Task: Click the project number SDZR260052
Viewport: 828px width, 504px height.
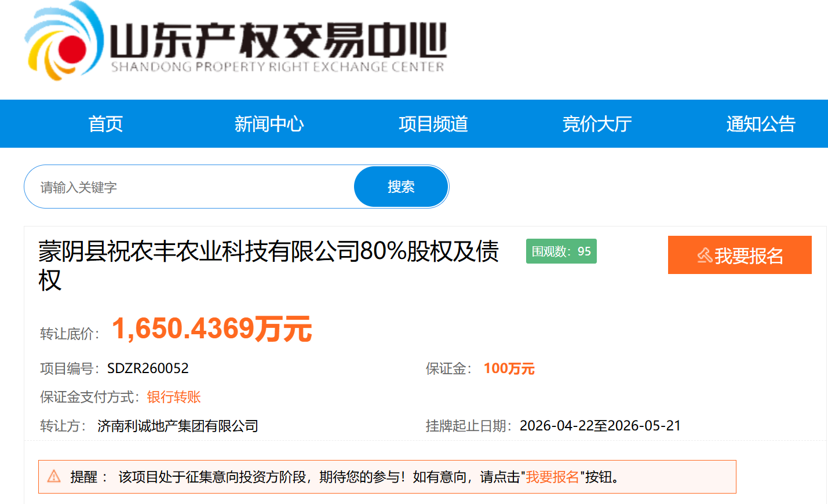Action: coord(148,368)
